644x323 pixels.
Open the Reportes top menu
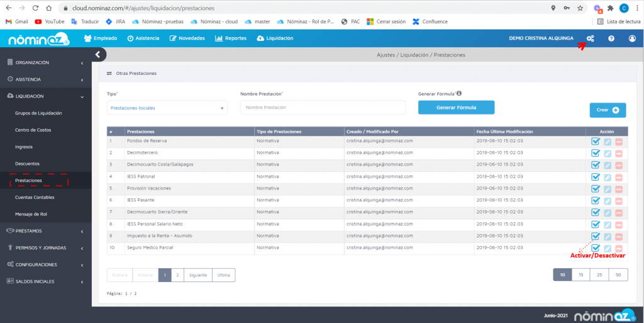[x=231, y=38]
